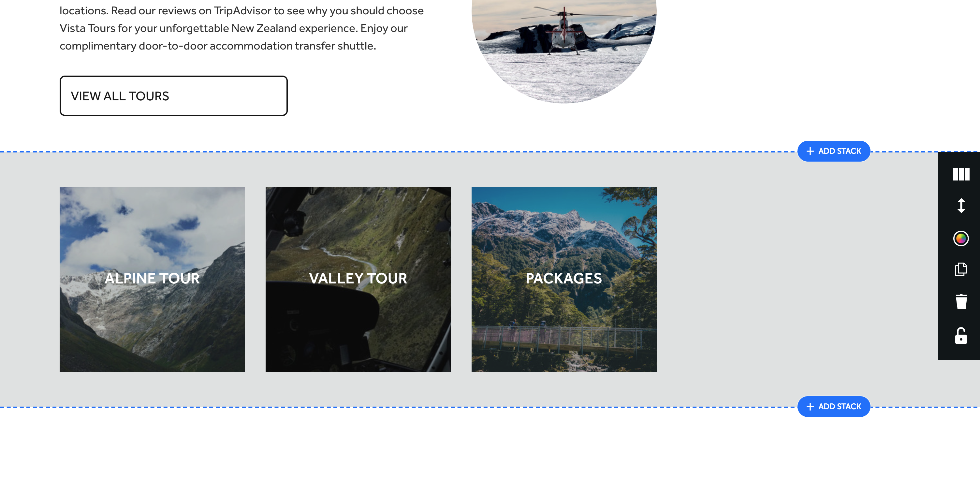Click the lower ADD STACK button
The height and width of the screenshot is (490, 980).
tap(834, 406)
